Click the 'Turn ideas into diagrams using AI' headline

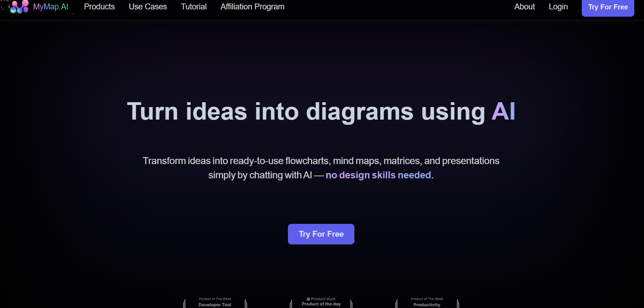[321, 112]
